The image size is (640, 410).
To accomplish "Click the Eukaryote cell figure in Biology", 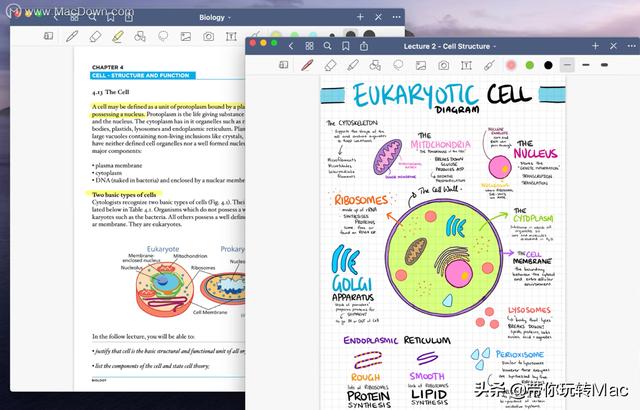I will pyautogui.click(x=165, y=289).
